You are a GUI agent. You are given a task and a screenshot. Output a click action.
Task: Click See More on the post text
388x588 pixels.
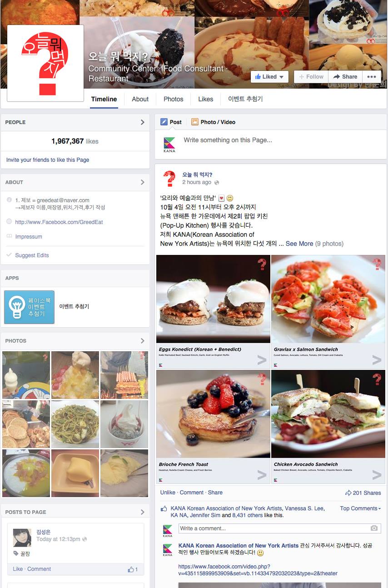(x=299, y=244)
